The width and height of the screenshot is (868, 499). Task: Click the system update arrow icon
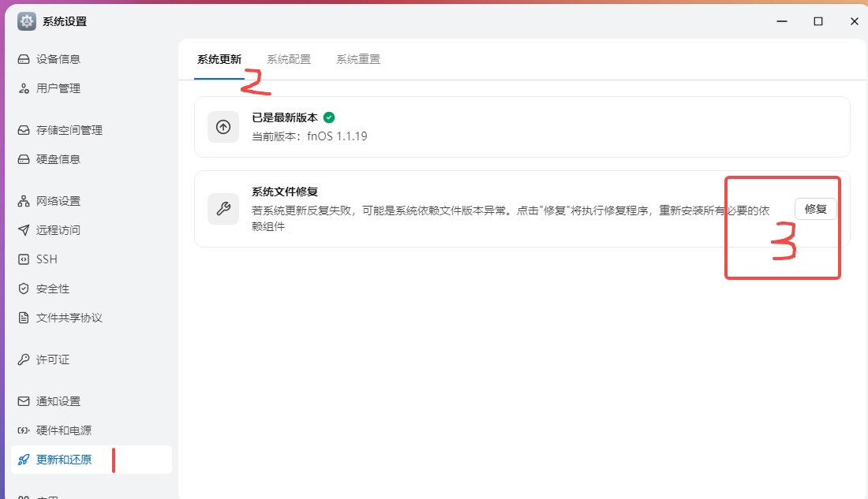(223, 127)
